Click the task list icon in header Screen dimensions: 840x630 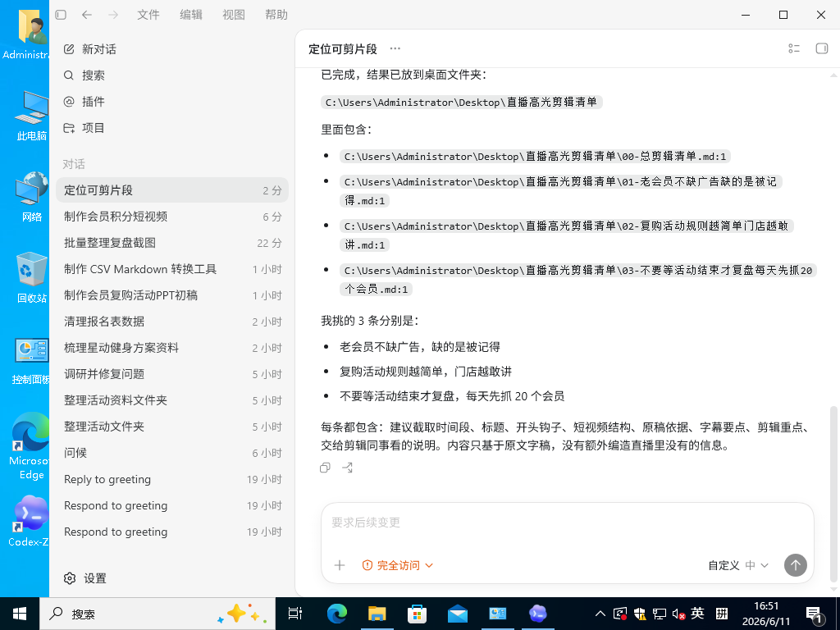pyautogui.click(x=794, y=48)
